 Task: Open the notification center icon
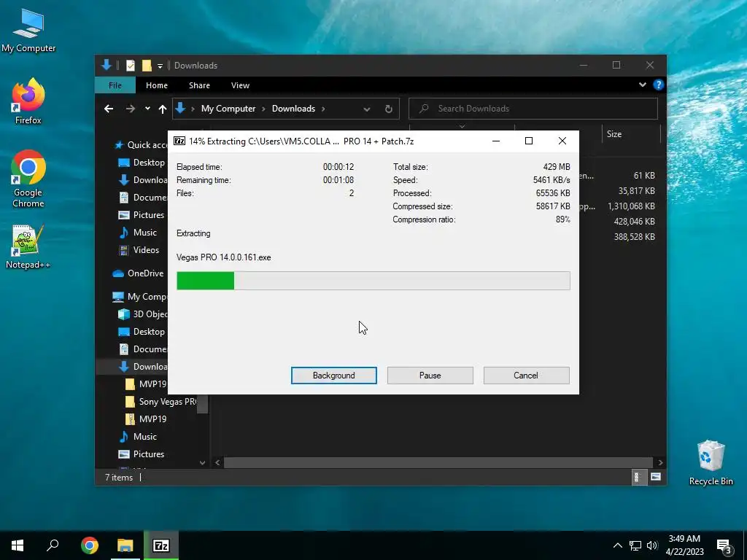tap(724, 546)
